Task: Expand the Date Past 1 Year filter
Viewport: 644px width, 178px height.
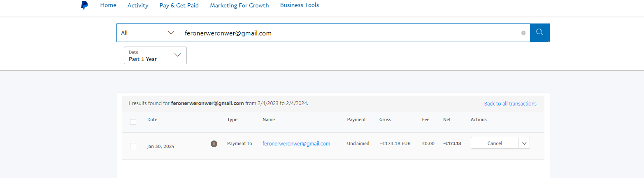Action: coord(155,55)
